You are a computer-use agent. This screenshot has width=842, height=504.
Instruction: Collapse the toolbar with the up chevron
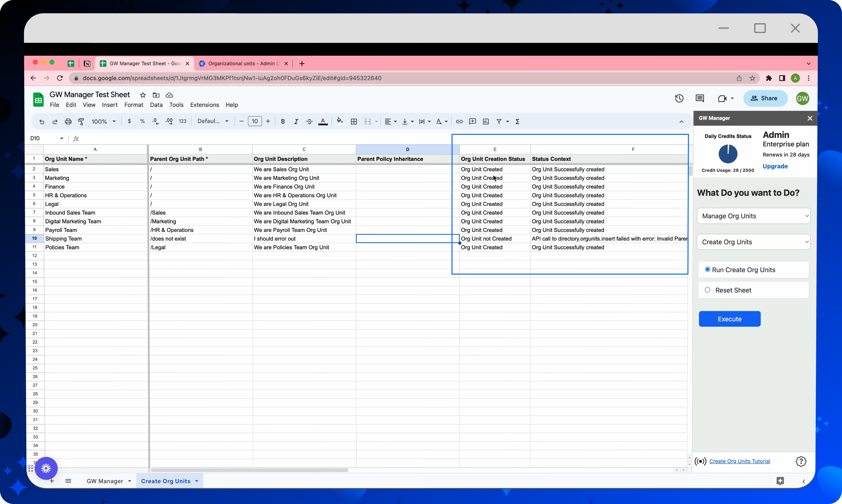point(681,122)
